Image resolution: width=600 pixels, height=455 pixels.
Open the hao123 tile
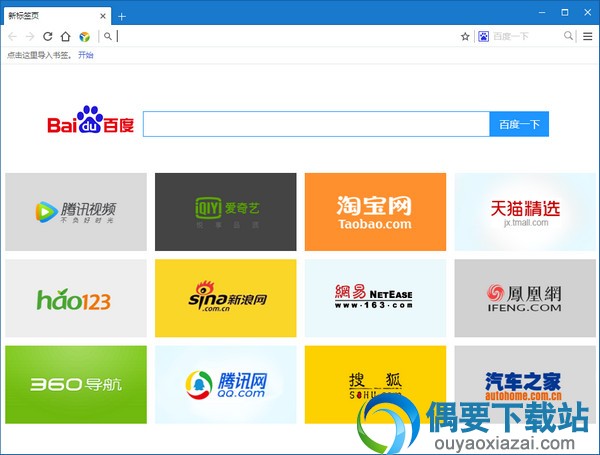76,298
